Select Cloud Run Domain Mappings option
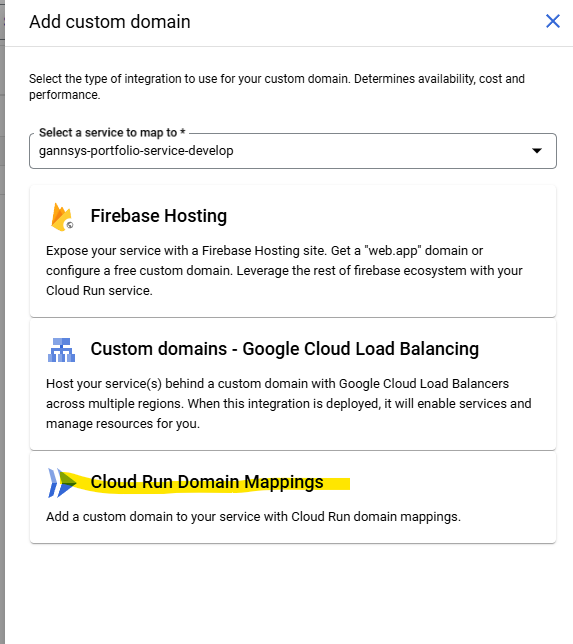573x644 pixels. (207, 482)
